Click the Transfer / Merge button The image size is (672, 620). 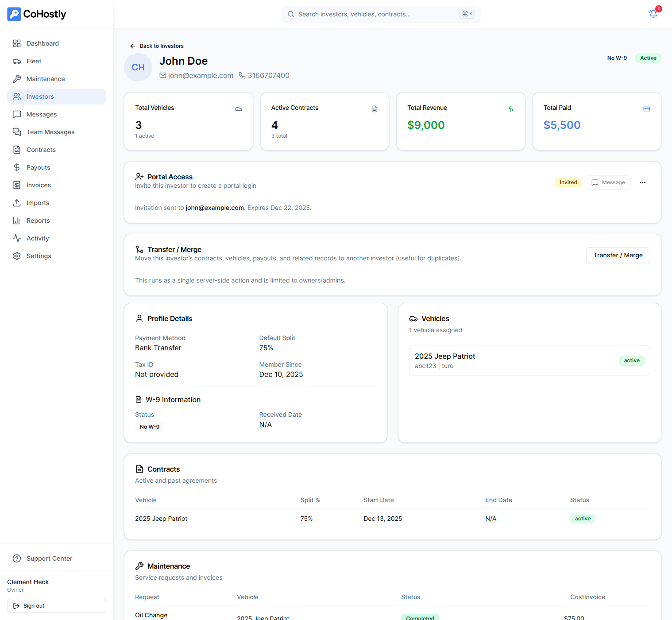[618, 255]
